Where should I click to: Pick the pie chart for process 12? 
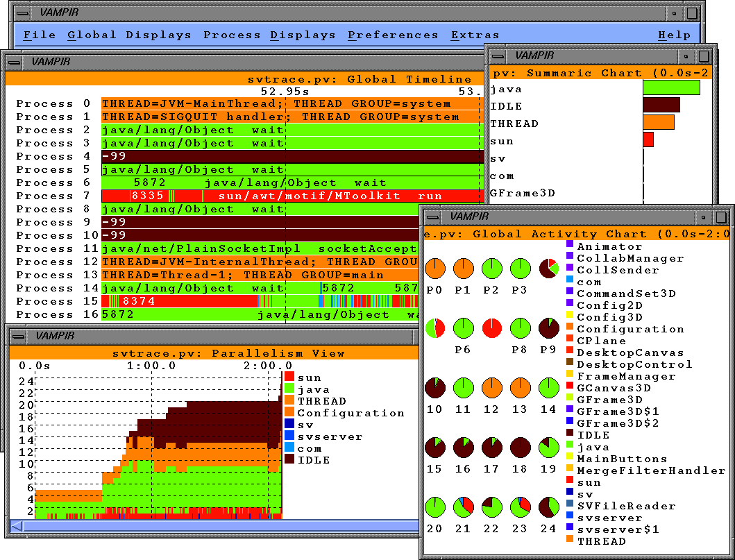click(x=491, y=388)
